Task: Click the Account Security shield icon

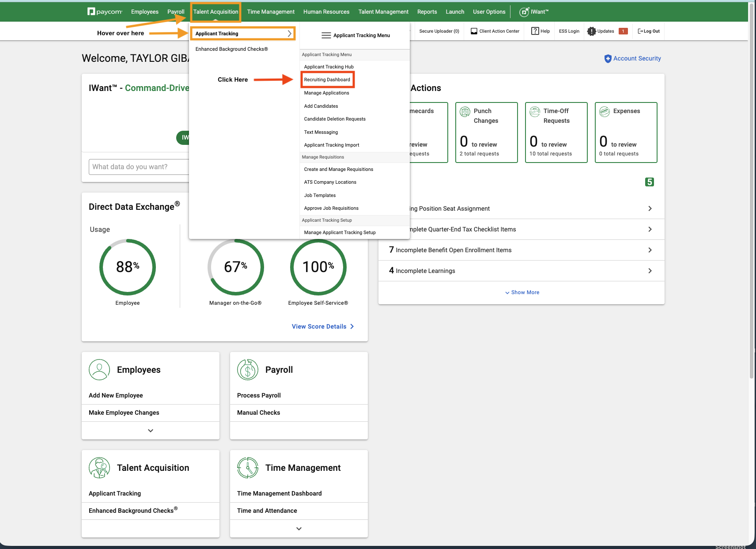Action: (x=608, y=58)
